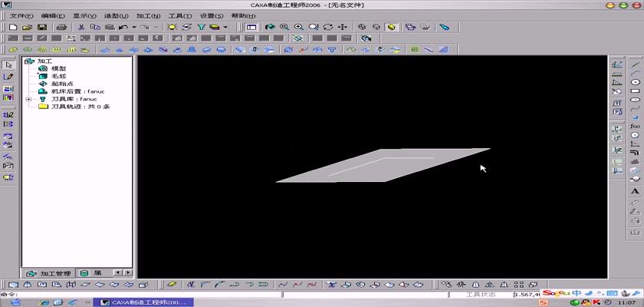Viewport: 644px width, 307px height.
Task: Add text with the A tool
Action: pos(635,192)
